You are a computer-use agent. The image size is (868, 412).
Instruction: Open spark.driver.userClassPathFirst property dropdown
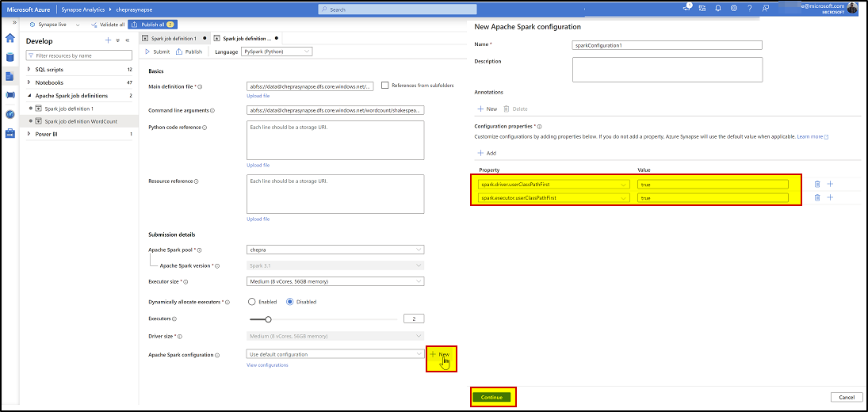pos(554,184)
